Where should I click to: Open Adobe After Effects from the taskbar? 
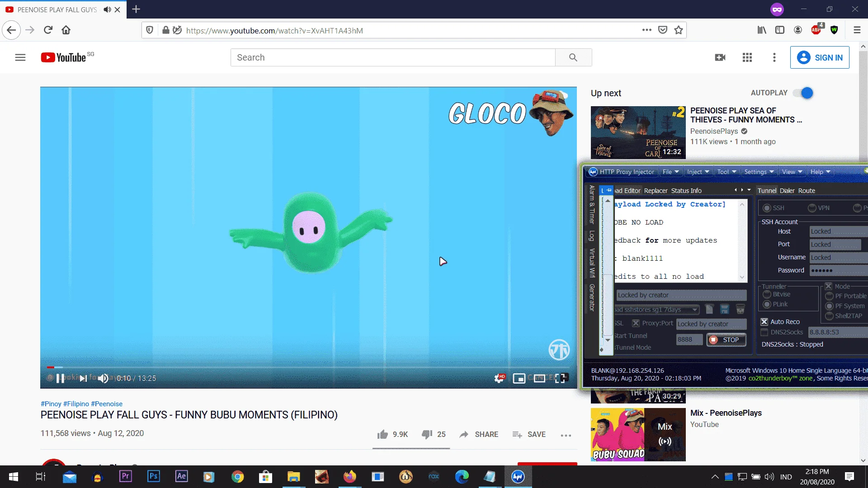[x=182, y=477]
